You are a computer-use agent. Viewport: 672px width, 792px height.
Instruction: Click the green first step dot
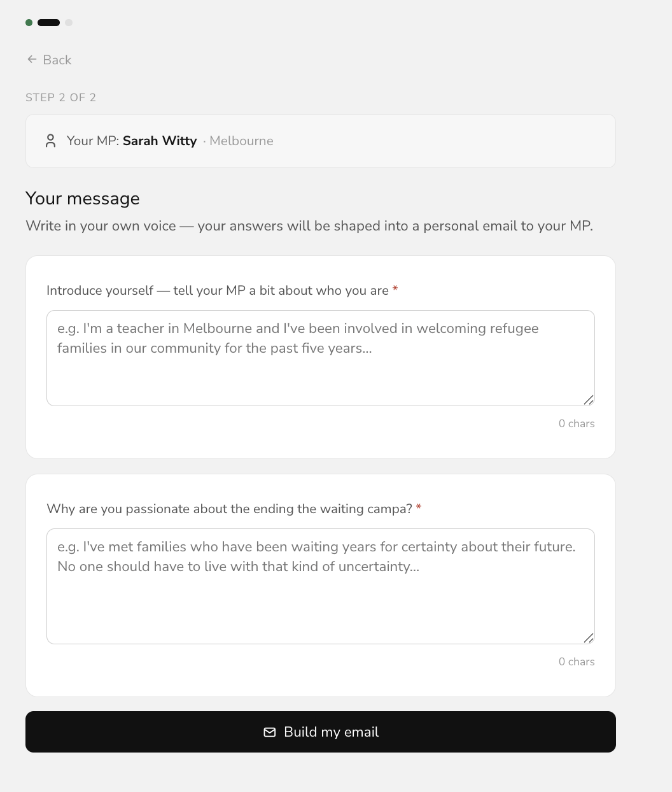coord(29,22)
